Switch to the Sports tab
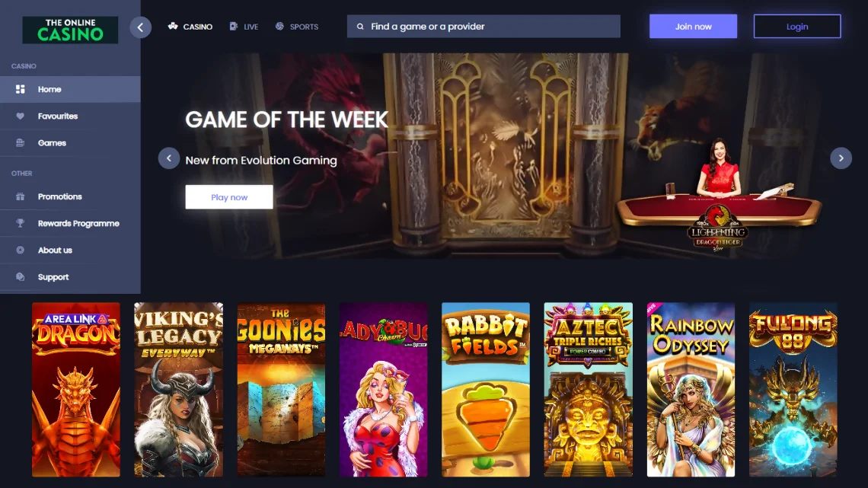The image size is (868, 488). point(297,27)
